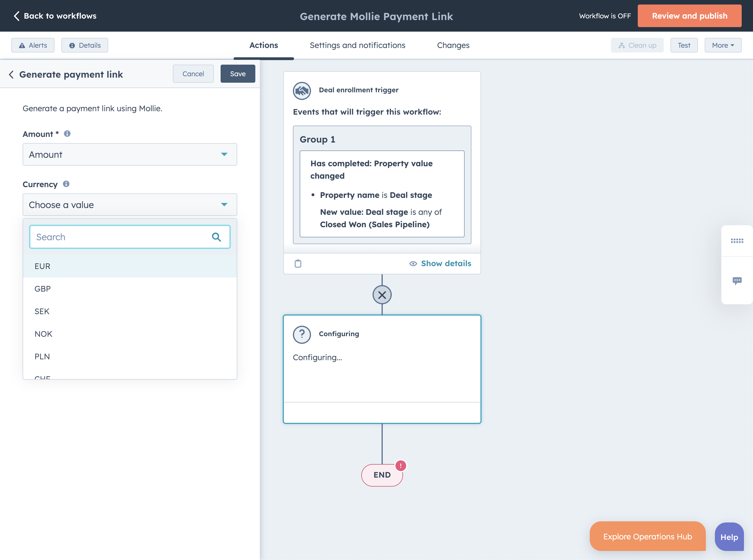Open Settings and notifications tab
Image resolution: width=753 pixels, height=560 pixels.
tap(357, 45)
